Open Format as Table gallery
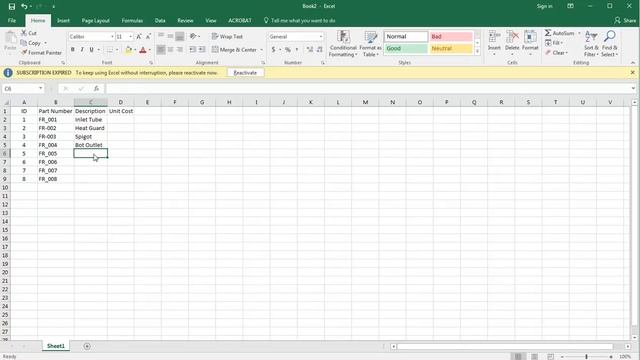Viewport: 640px width, 360px height. (370, 43)
